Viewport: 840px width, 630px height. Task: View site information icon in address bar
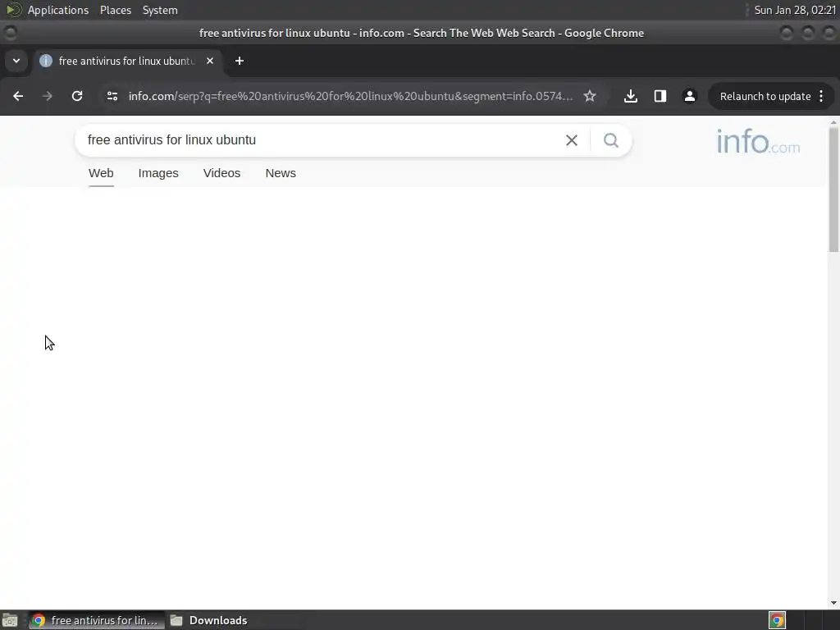pos(112,97)
